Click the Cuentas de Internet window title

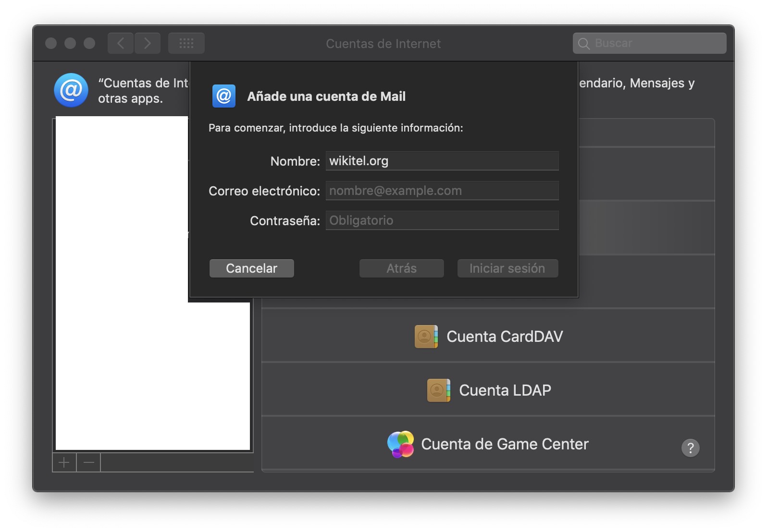[x=383, y=44]
